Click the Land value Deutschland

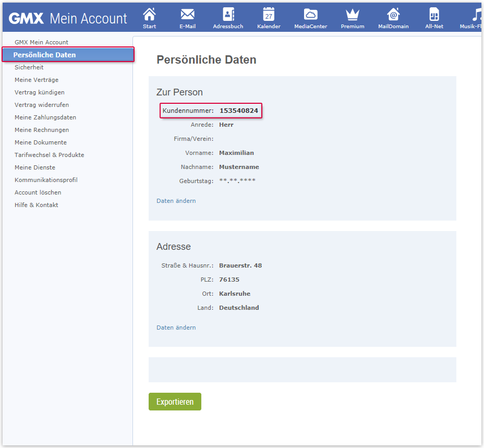(x=239, y=308)
